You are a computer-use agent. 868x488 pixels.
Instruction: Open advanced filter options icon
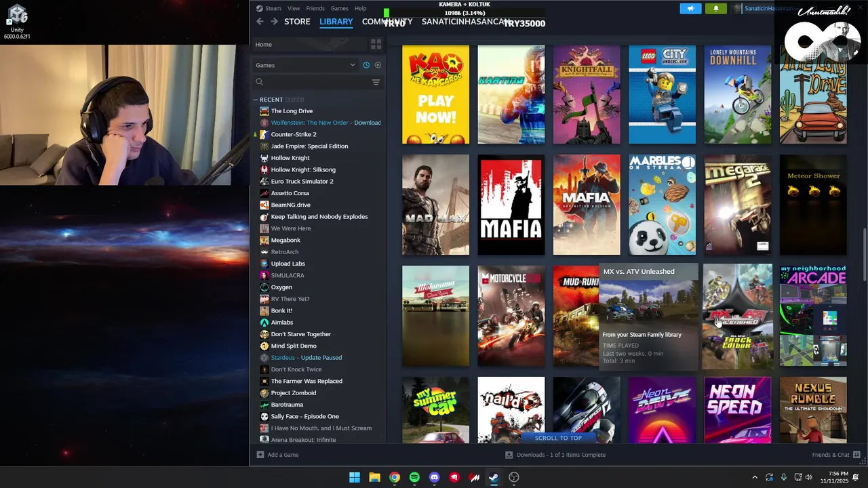coord(376,82)
